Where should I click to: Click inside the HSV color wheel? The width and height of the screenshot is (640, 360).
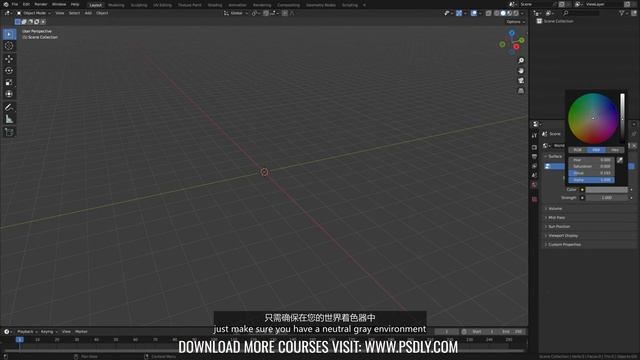(x=593, y=118)
